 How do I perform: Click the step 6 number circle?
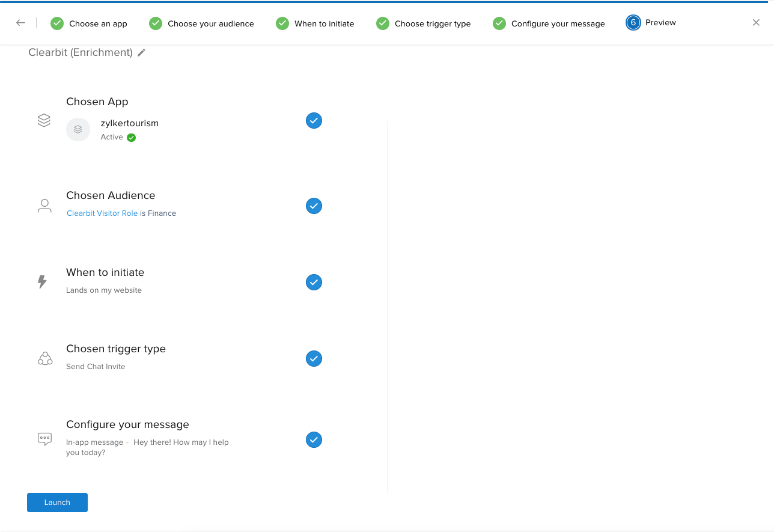(633, 23)
